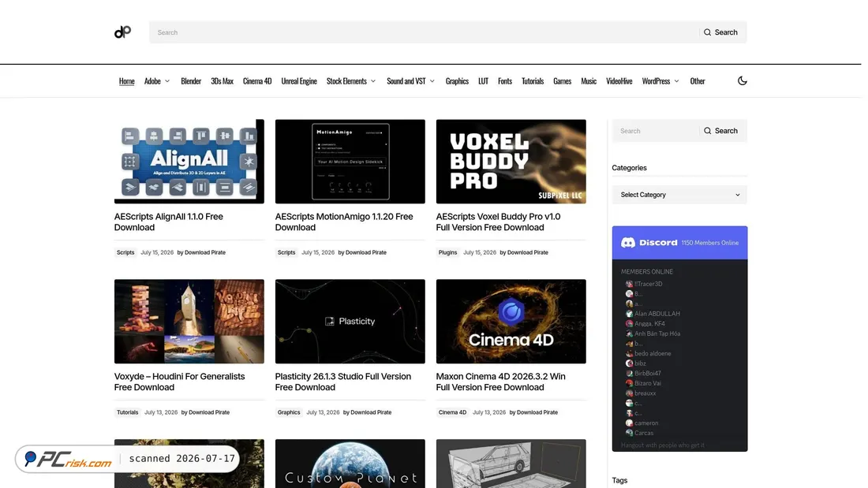Click Plugins tag under Voxel Buddy post
The height and width of the screenshot is (488, 868).
(448, 252)
